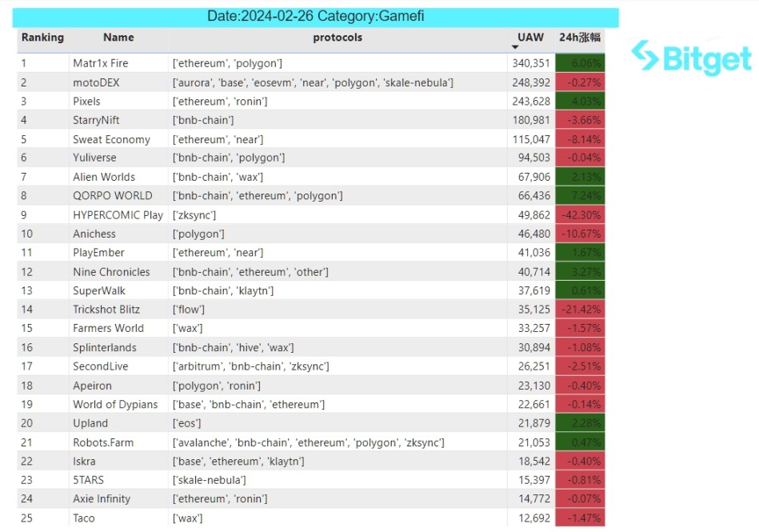Select the Name column header
Image resolution: width=759 pixels, height=532 pixels.
pos(118,38)
